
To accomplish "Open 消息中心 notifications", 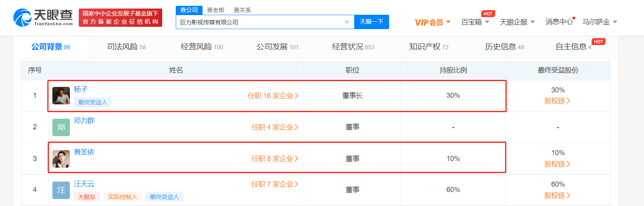I will coord(559,22).
